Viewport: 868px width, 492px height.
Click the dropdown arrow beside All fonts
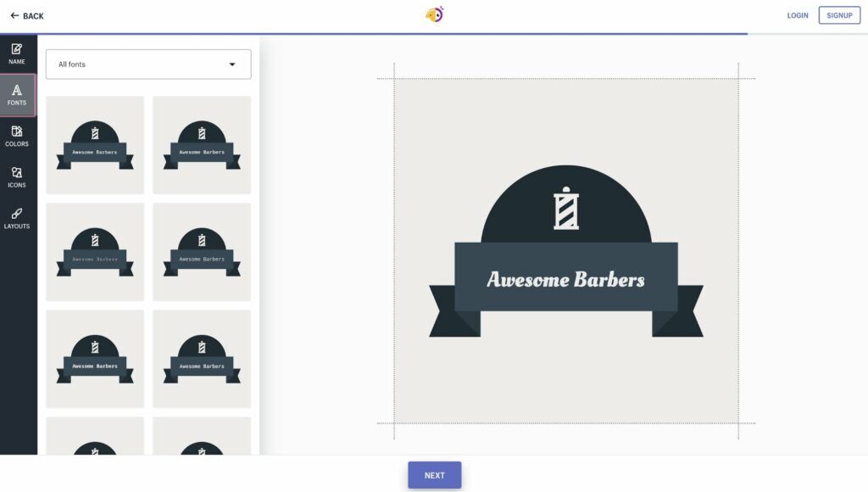pyautogui.click(x=232, y=64)
